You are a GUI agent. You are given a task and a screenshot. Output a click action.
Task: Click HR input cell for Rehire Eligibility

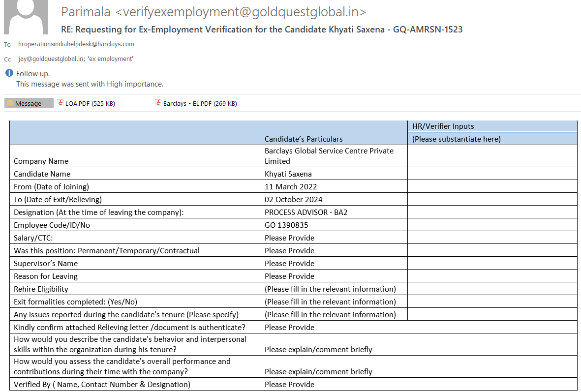tap(492, 289)
